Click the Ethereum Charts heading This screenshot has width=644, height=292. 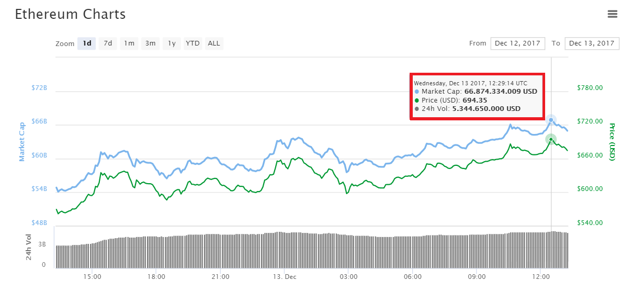click(x=70, y=14)
